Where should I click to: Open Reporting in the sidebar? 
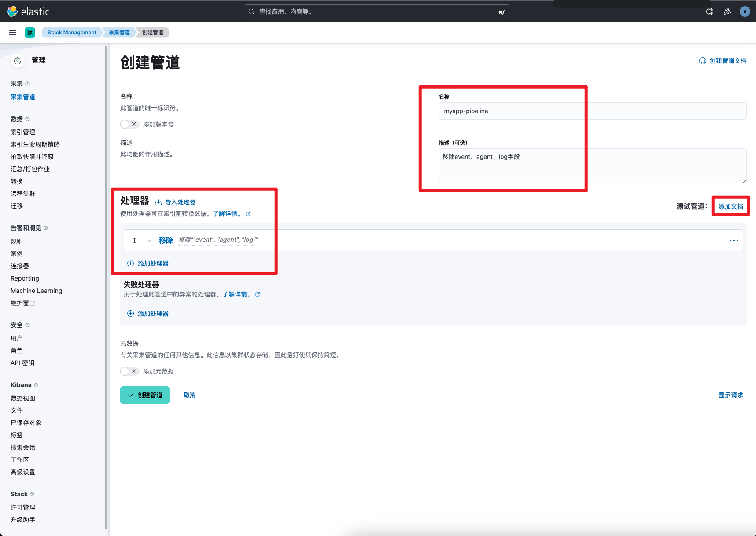click(25, 278)
